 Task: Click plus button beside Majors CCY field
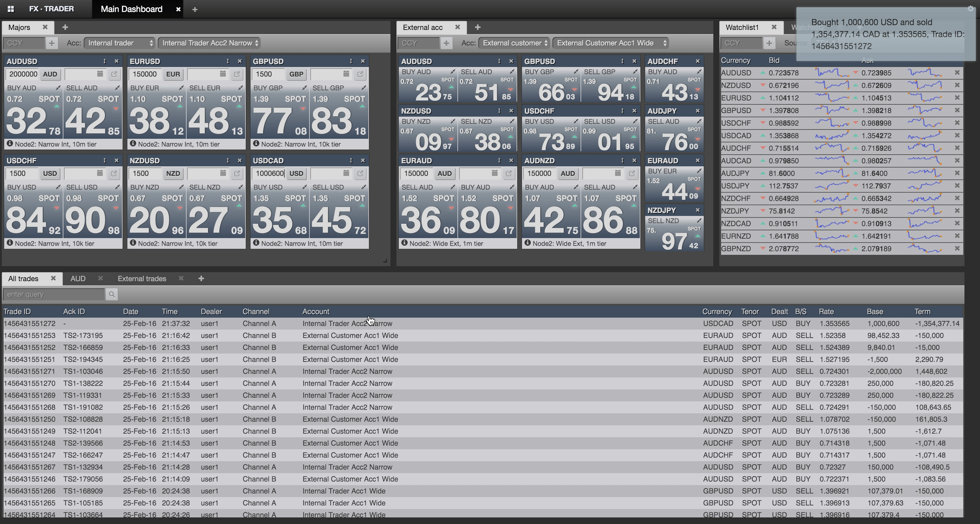(52, 43)
